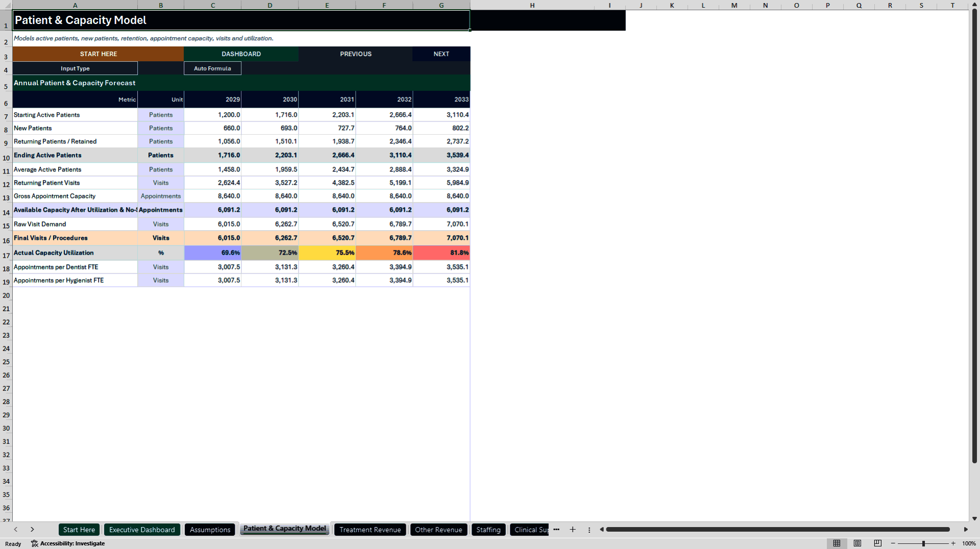Select the Raw Visit Demand label cell
This screenshot has height=549, width=980.
75,224
